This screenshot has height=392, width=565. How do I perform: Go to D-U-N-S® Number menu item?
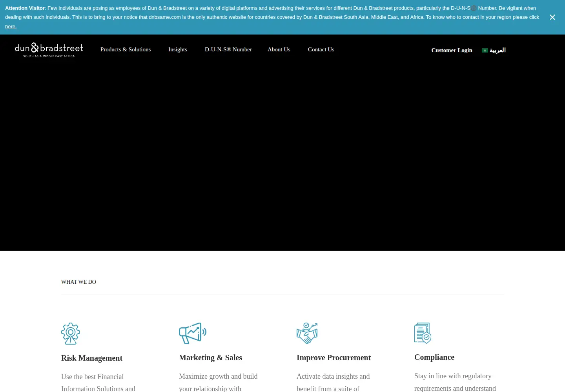[228, 49]
